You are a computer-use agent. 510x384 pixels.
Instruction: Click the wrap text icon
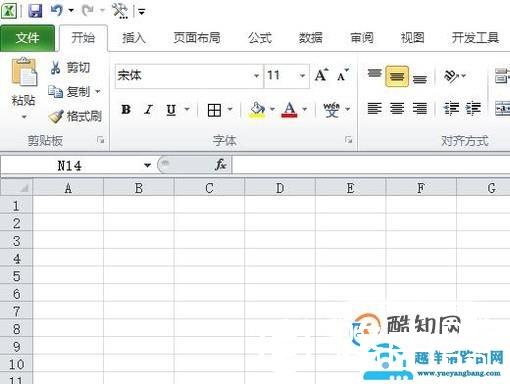point(502,76)
